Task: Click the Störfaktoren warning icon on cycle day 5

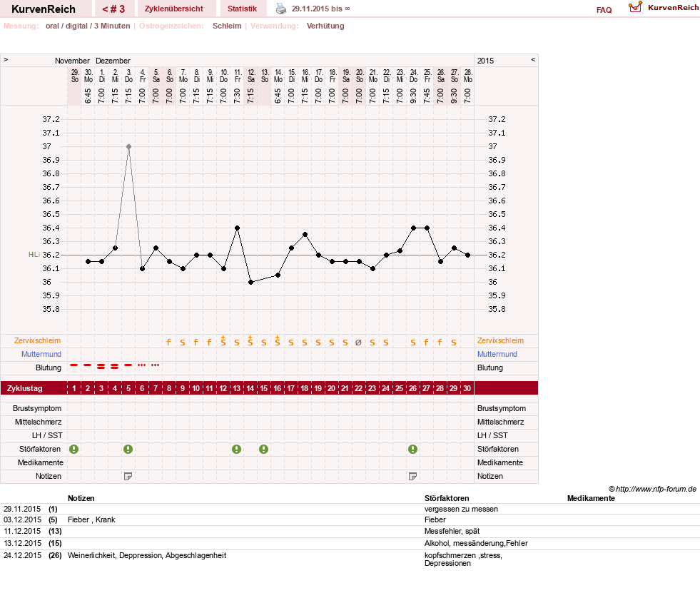Action: pos(128,450)
